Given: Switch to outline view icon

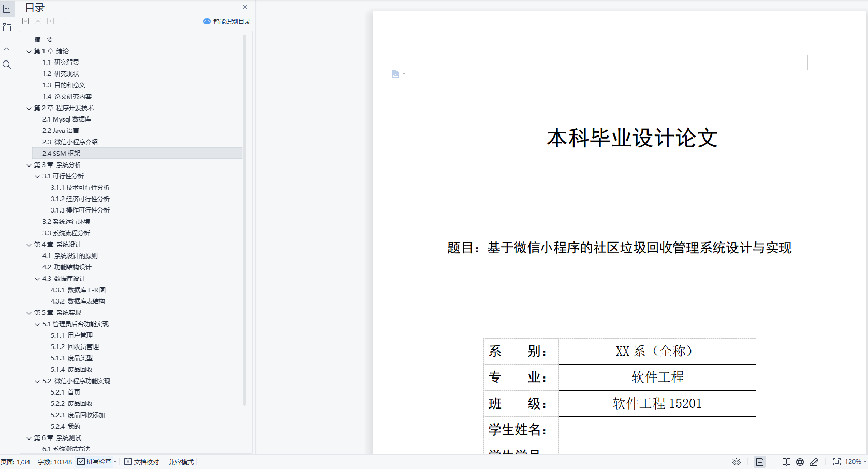Looking at the screenshot, I should [773, 462].
